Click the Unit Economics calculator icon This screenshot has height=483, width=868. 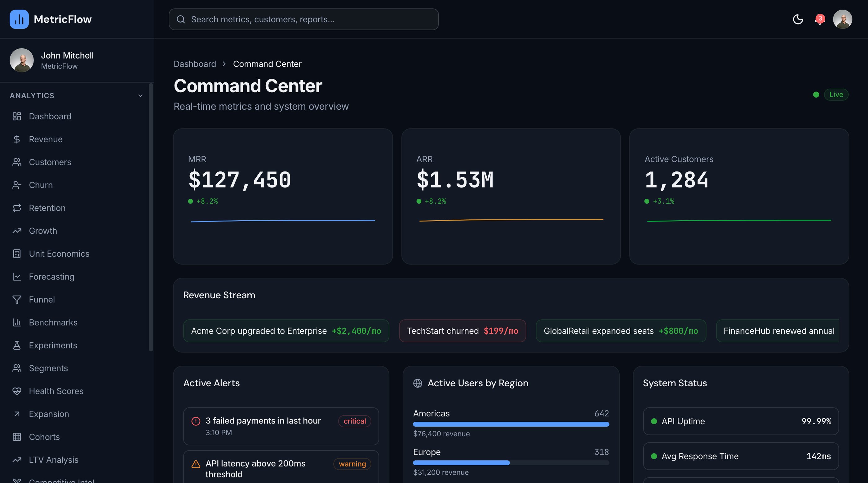point(17,254)
